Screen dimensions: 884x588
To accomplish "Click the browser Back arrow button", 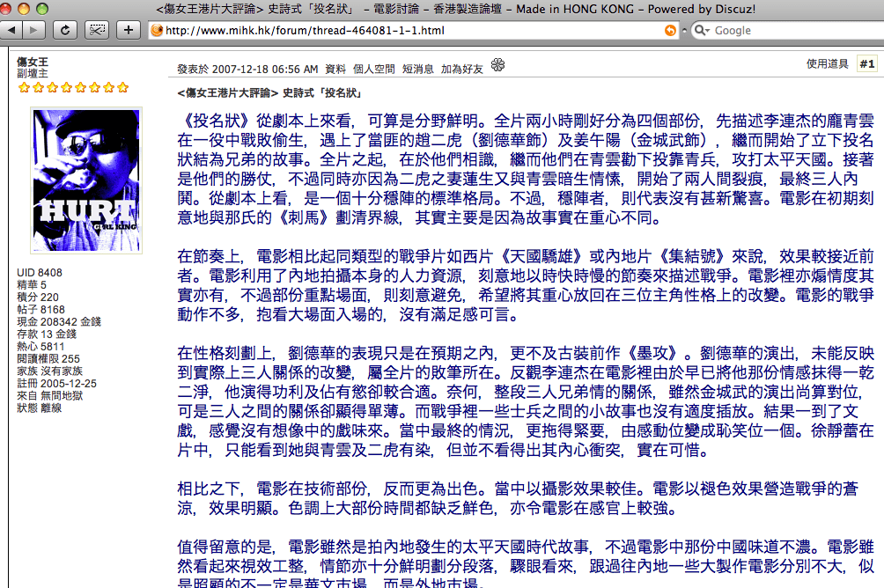I will point(12,30).
